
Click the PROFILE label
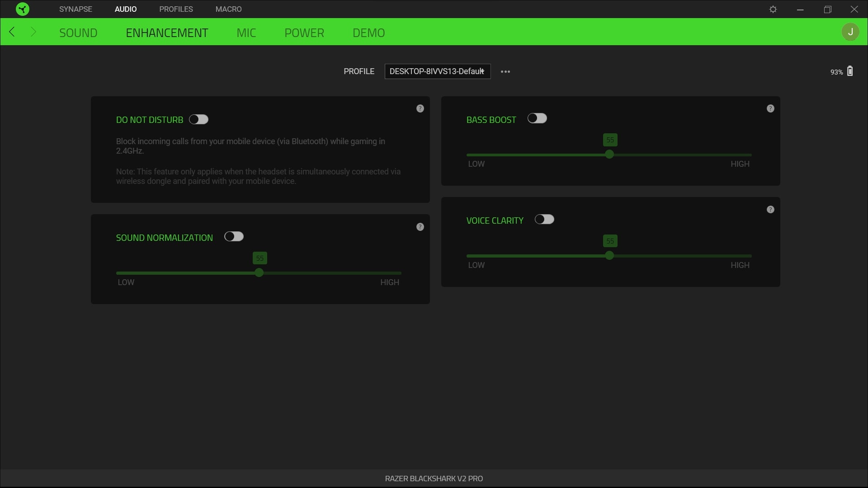(x=359, y=71)
